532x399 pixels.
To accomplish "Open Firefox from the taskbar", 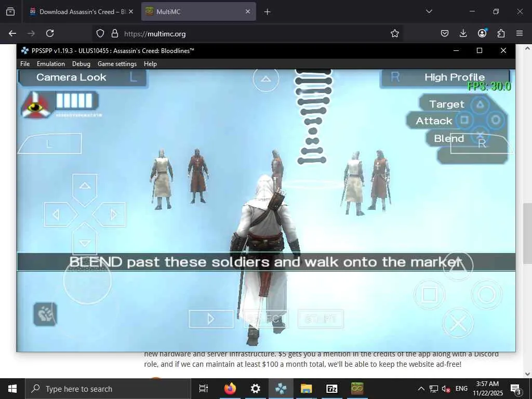I will (x=230, y=389).
